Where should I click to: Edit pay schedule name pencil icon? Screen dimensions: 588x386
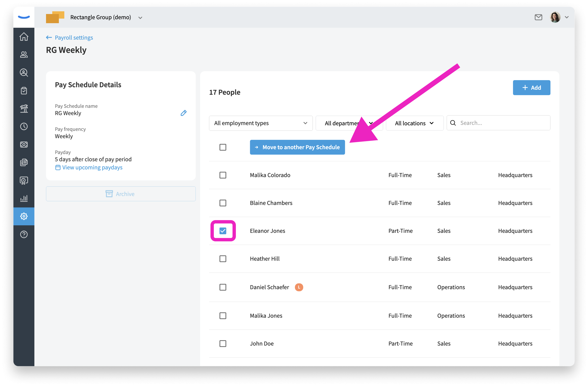[x=184, y=113]
